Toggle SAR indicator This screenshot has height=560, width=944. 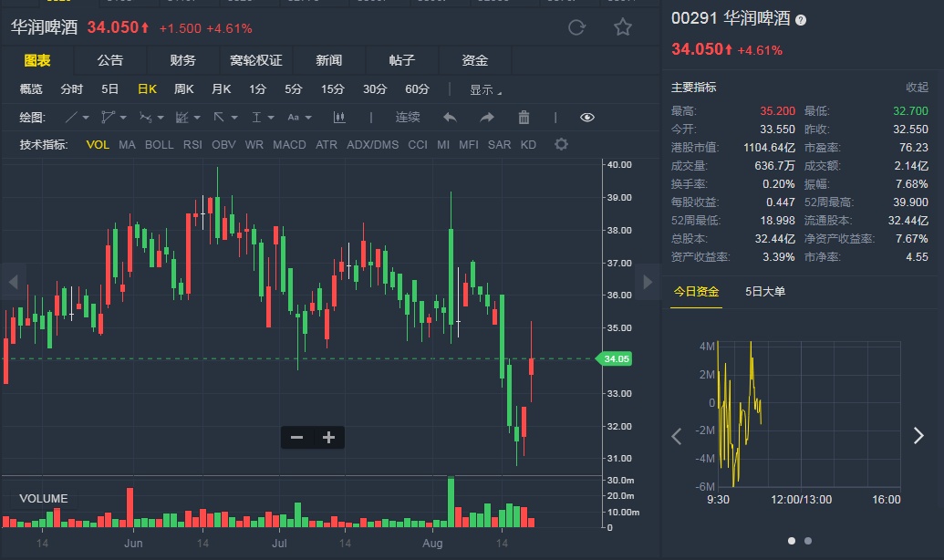pos(499,144)
